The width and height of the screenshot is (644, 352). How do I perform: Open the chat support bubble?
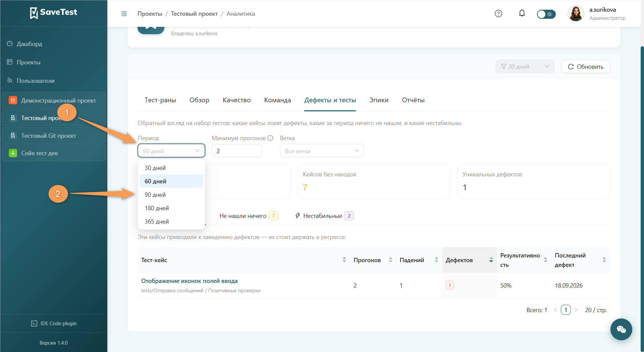coord(621,329)
